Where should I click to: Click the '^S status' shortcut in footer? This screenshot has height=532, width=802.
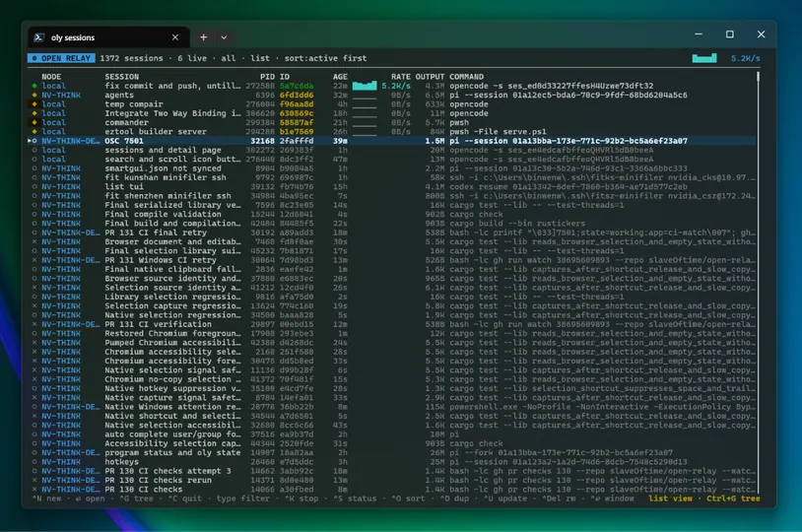pos(357,499)
